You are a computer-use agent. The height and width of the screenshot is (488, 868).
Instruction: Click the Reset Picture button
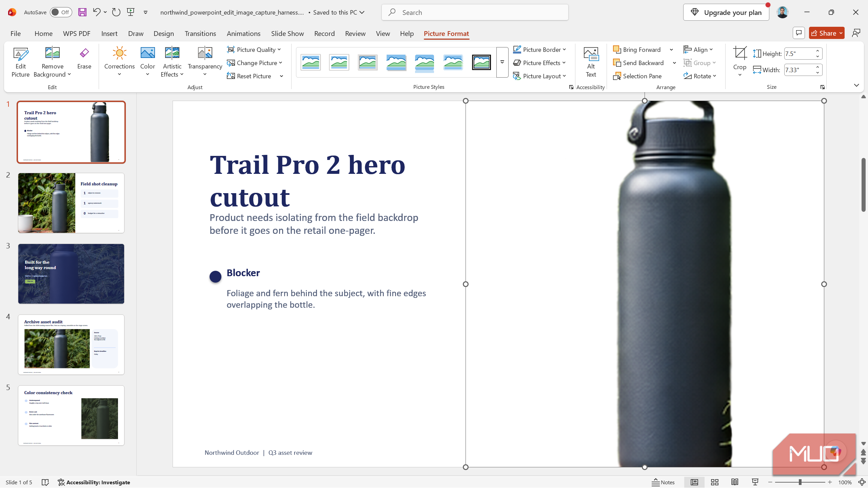[249, 76]
